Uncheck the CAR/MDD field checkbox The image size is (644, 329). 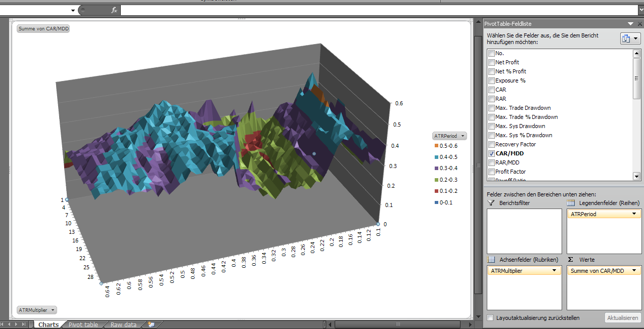(x=491, y=153)
